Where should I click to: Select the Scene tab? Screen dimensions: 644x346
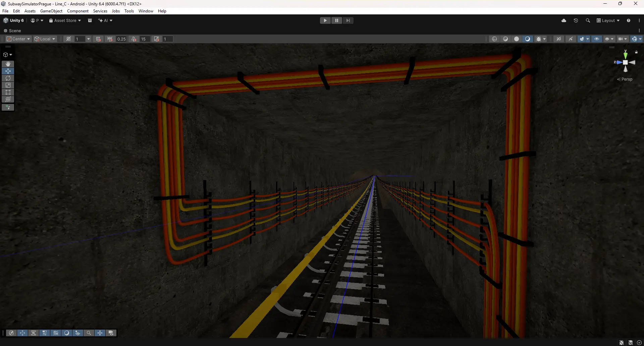point(12,31)
